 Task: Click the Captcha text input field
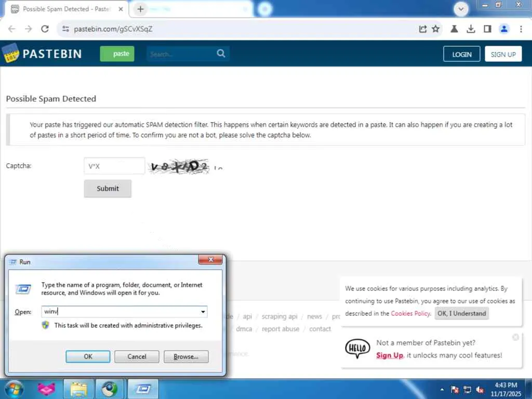114,166
